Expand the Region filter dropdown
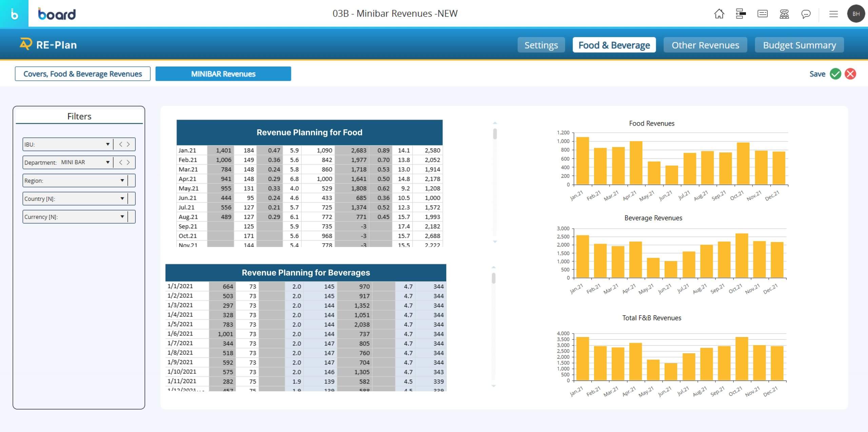868x432 pixels. click(122, 181)
